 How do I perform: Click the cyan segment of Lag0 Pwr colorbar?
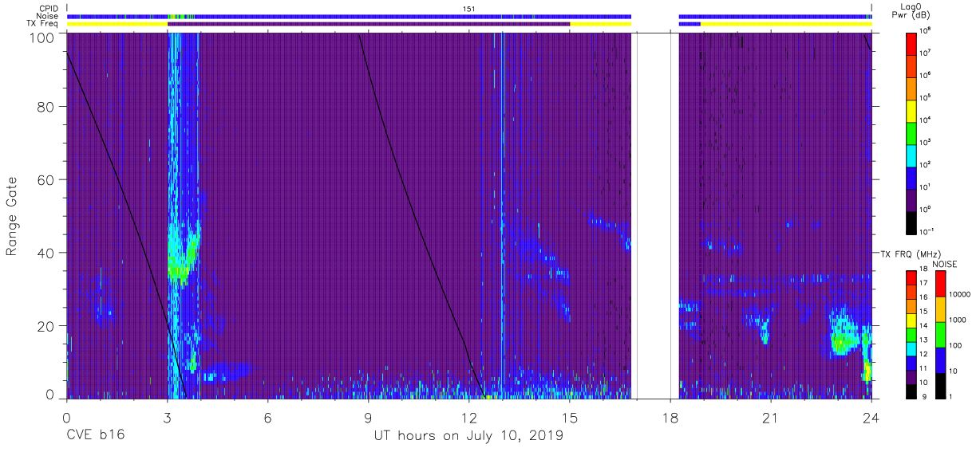point(912,155)
